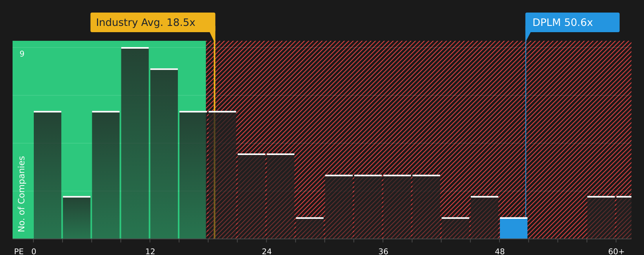Viewport: 644px width, 255px height.
Task: Click the first histogram bar at PE 0
Action: pyautogui.click(x=48, y=175)
